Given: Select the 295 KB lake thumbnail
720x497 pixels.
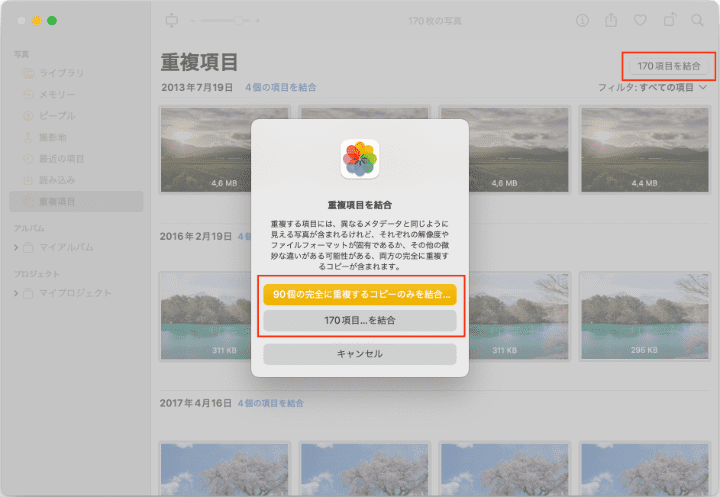Looking at the screenshot, I should click(x=645, y=316).
